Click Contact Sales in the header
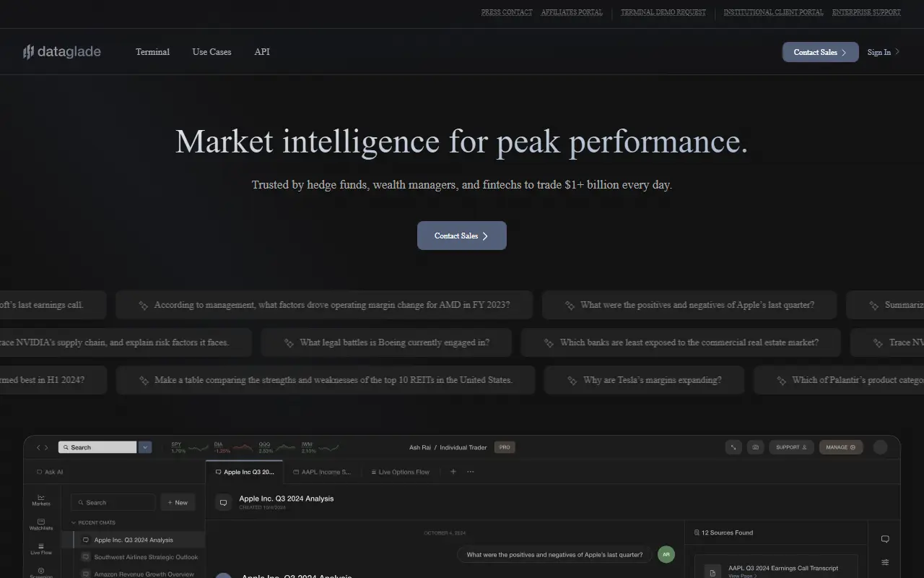 coord(821,52)
